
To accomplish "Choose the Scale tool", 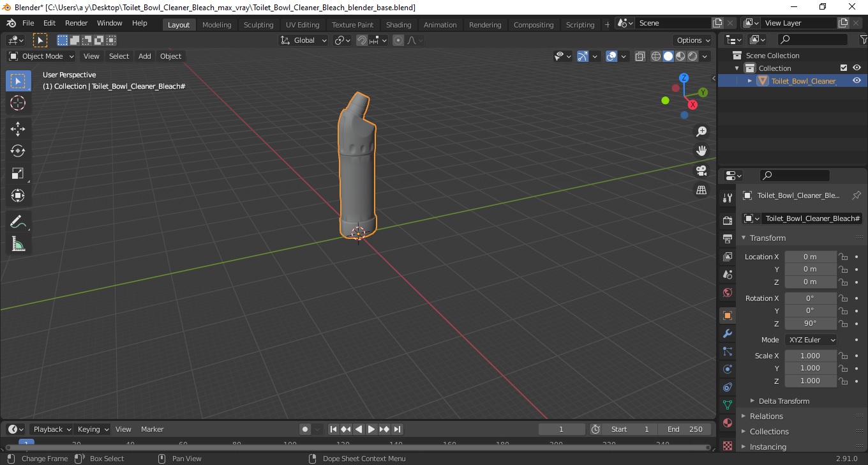I will tap(18, 173).
